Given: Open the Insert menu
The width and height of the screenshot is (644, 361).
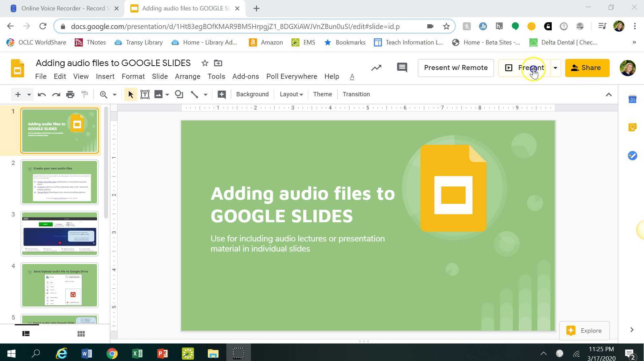Looking at the screenshot, I should point(105,76).
